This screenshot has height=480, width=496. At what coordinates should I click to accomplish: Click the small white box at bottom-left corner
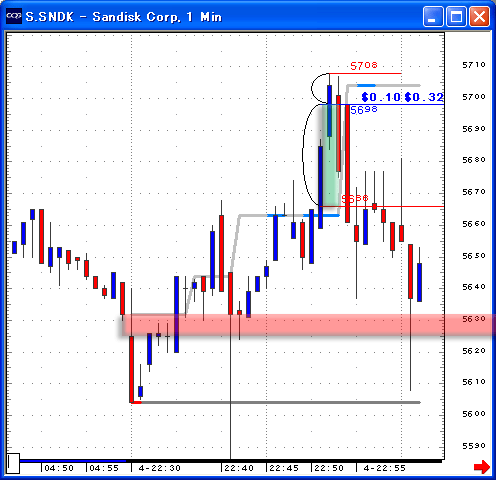(x=13, y=463)
